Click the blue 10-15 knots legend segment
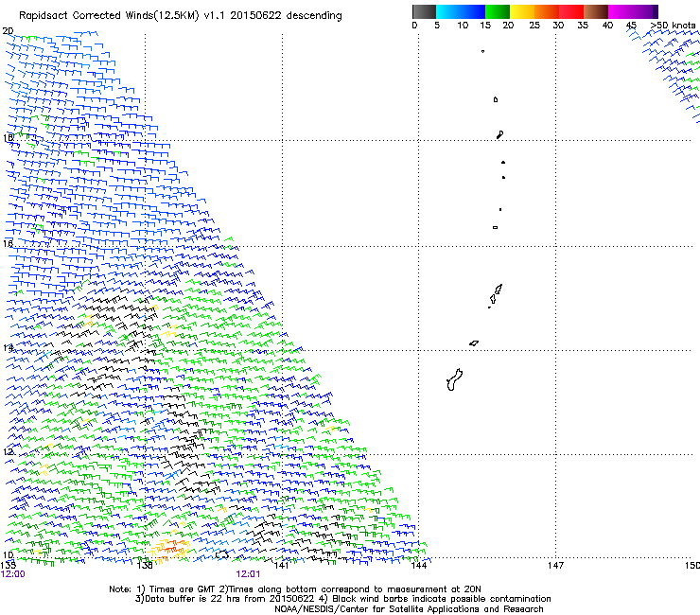This screenshot has height=615, width=700. point(473,11)
